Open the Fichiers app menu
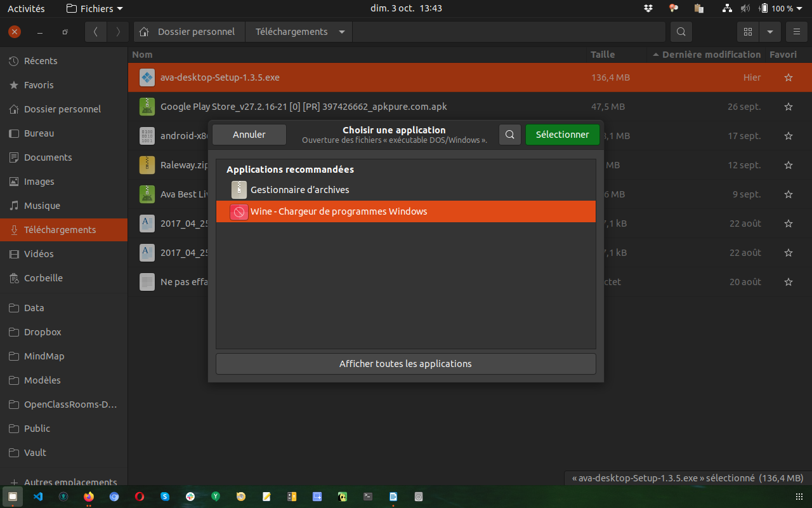The width and height of the screenshot is (812, 508). 95,8
